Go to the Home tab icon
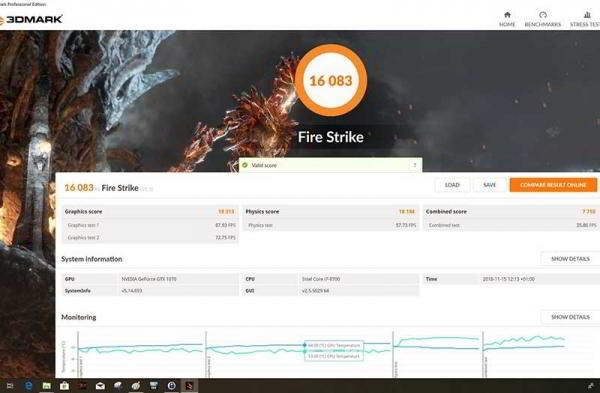 [x=507, y=15]
